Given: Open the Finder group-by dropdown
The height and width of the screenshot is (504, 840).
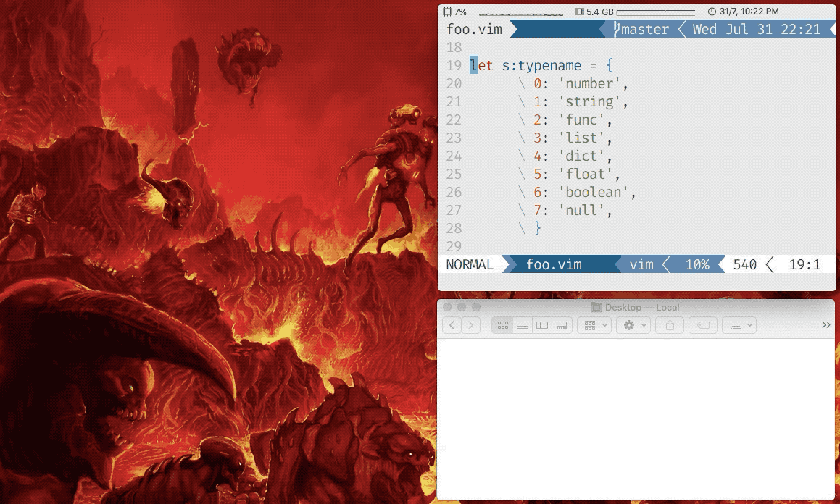Looking at the screenshot, I should pos(594,324).
